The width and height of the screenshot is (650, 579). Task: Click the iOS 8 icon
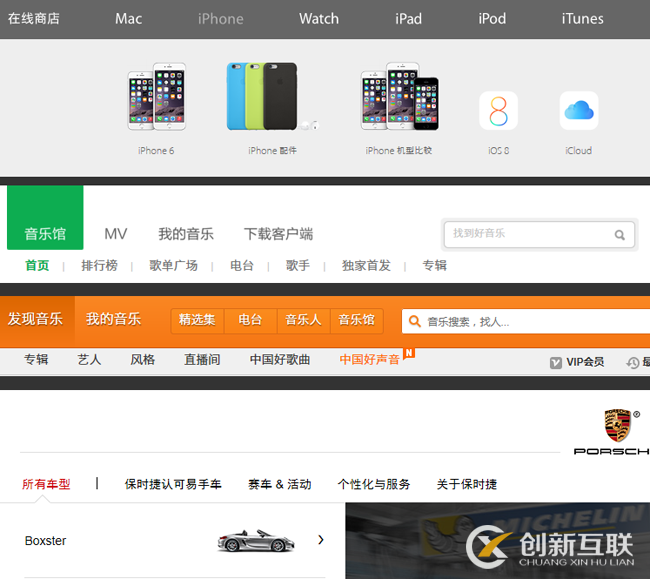click(498, 111)
